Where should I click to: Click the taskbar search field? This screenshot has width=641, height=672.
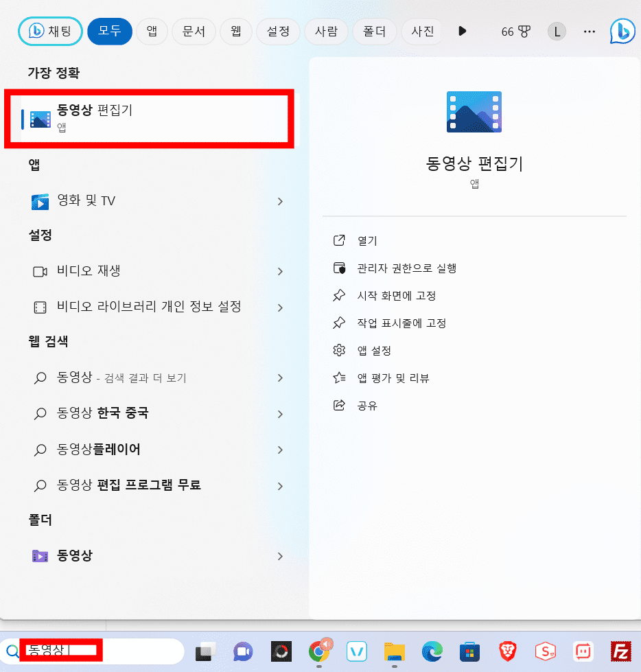[92, 651]
